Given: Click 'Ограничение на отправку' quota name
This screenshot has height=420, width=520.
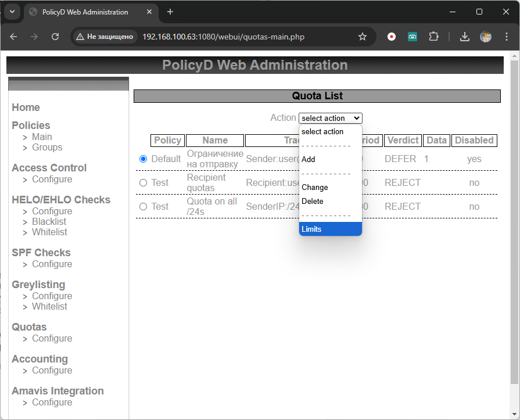Looking at the screenshot, I should (215, 159).
